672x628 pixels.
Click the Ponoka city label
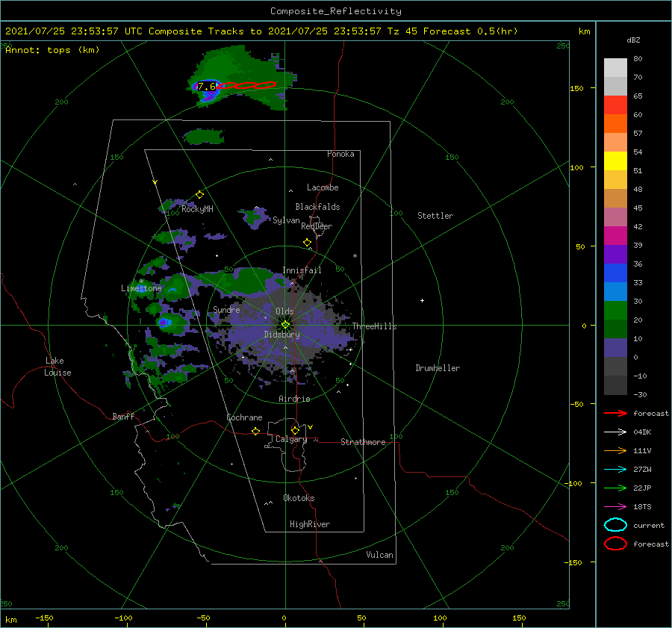pos(340,154)
